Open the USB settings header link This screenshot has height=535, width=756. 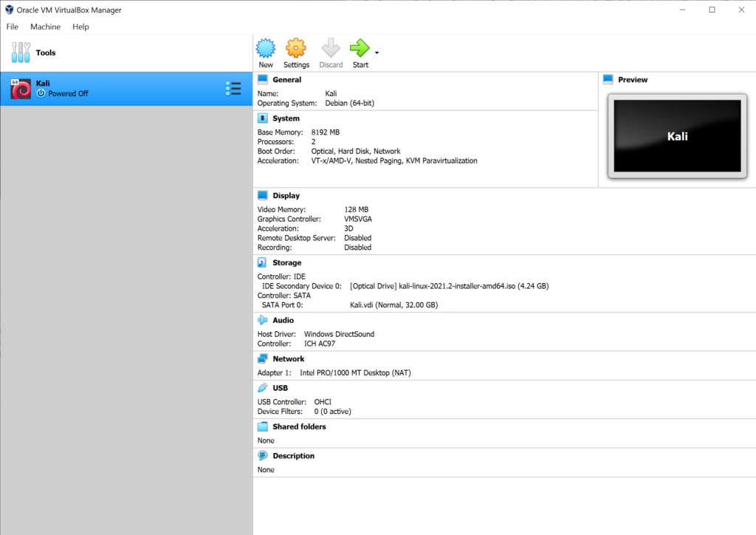[x=280, y=388]
